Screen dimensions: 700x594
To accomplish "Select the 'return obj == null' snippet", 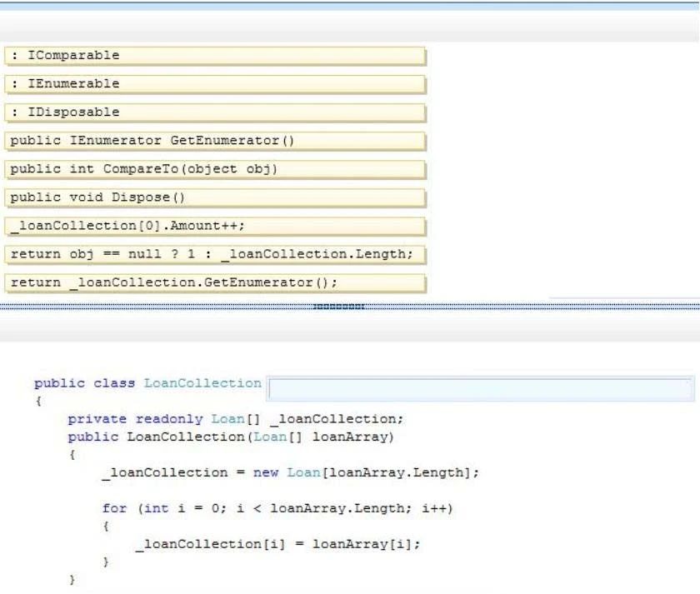I will coord(215,254).
